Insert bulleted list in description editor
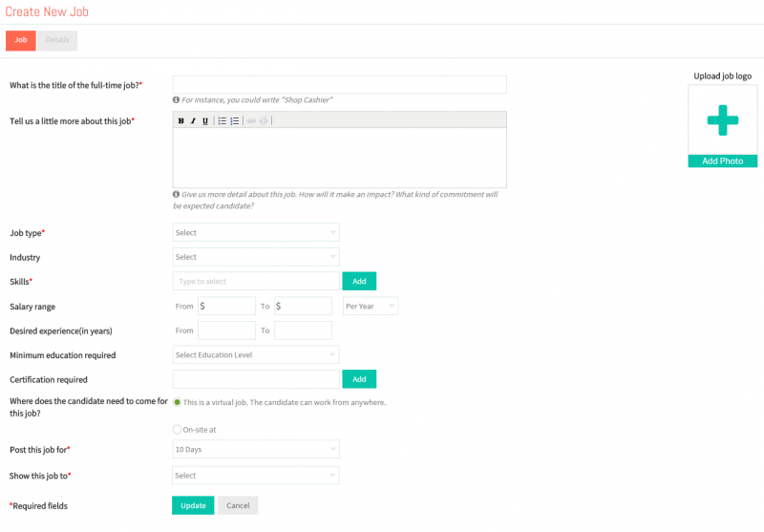 pos(223,120)
